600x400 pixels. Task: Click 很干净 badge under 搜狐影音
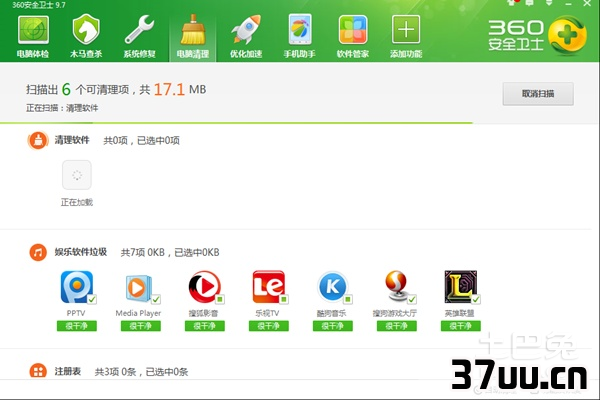pos(205,326)
